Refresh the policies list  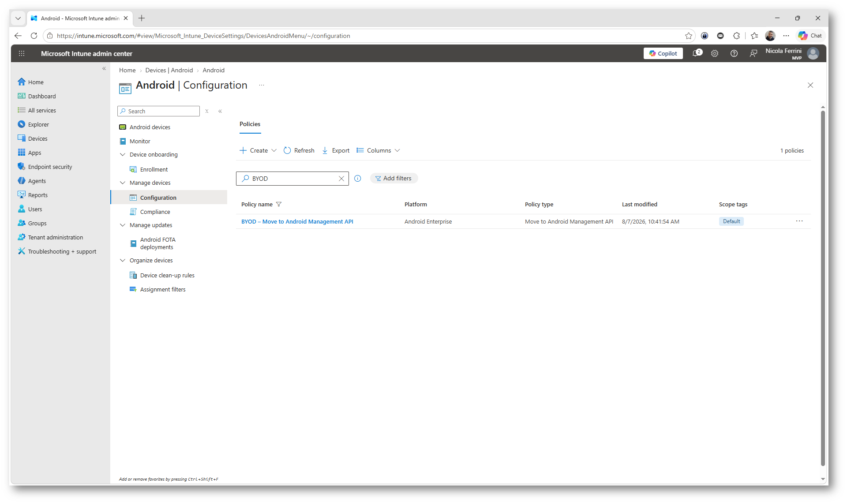(x=299, y=150)
